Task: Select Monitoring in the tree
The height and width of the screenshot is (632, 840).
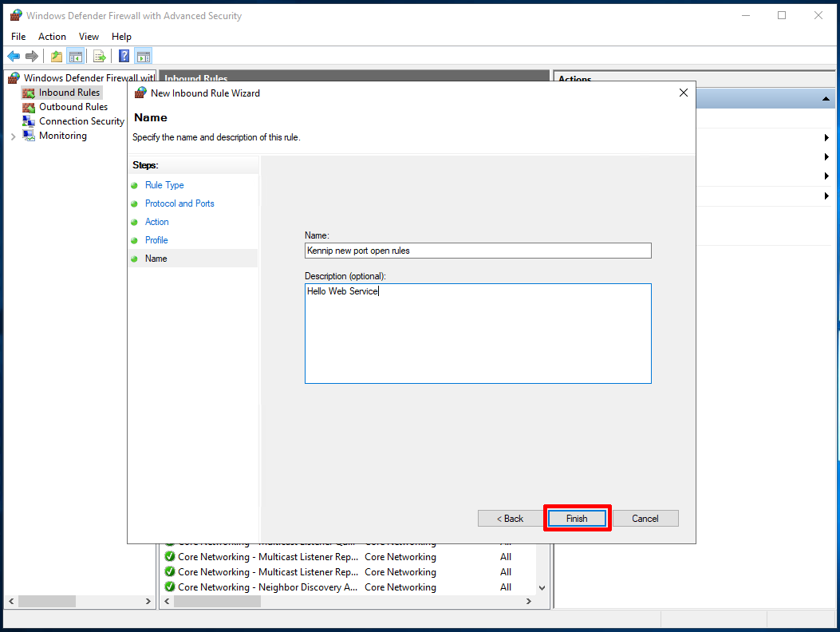Action: pyautogui.click(x=63, y=136)
